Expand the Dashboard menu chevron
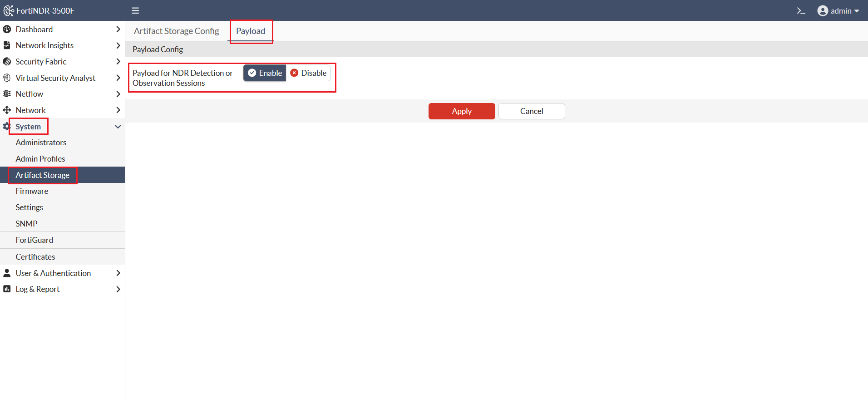This screenshot has height=404, width=868. click(118, 29)
